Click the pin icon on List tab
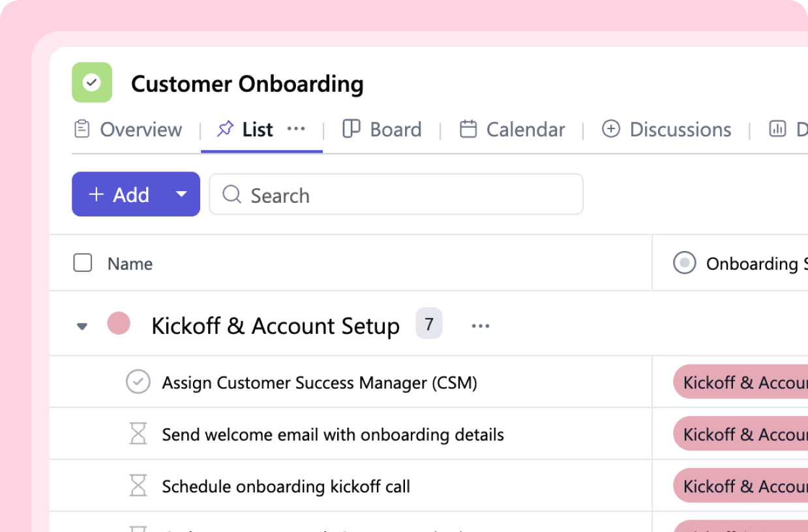 tap(225, 129)
